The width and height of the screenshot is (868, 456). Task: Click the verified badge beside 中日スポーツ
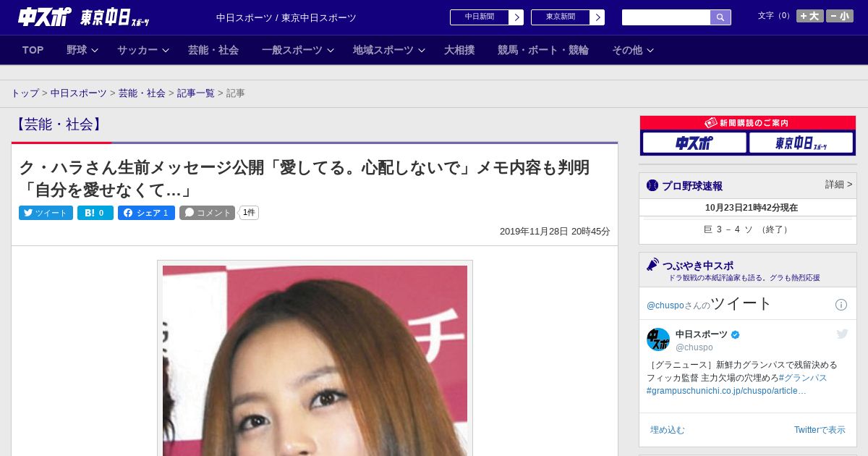736,334
